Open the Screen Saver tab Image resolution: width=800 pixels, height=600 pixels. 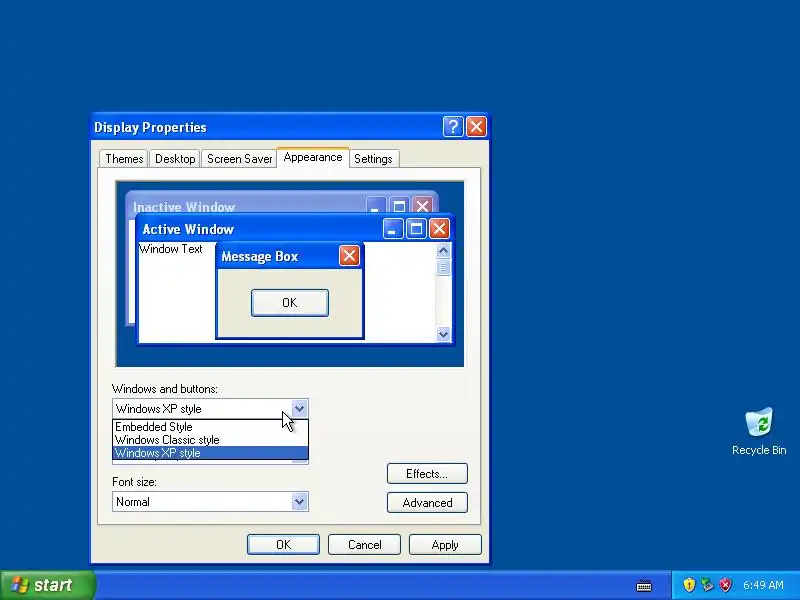[239, 159]
